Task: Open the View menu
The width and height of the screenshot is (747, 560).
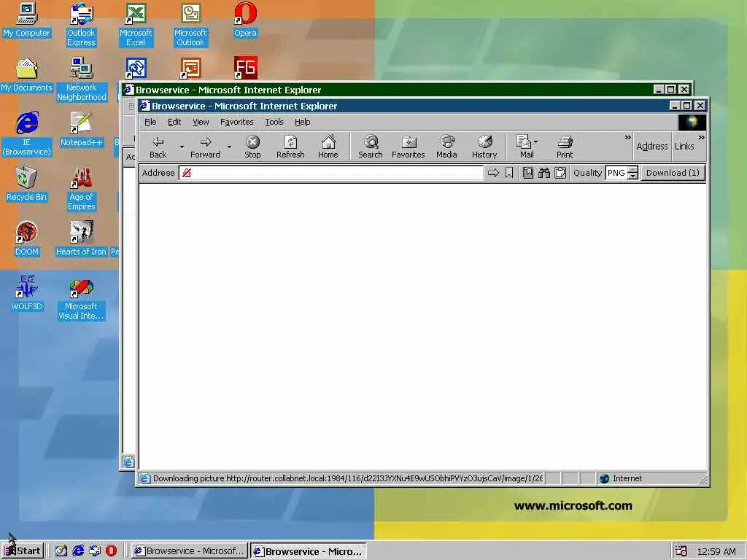Action: pos(201,122)
